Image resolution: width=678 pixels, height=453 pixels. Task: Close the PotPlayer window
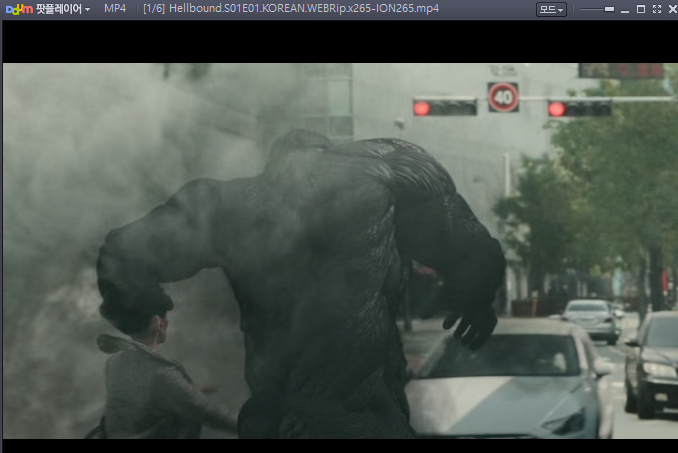(x=673, y=9)
